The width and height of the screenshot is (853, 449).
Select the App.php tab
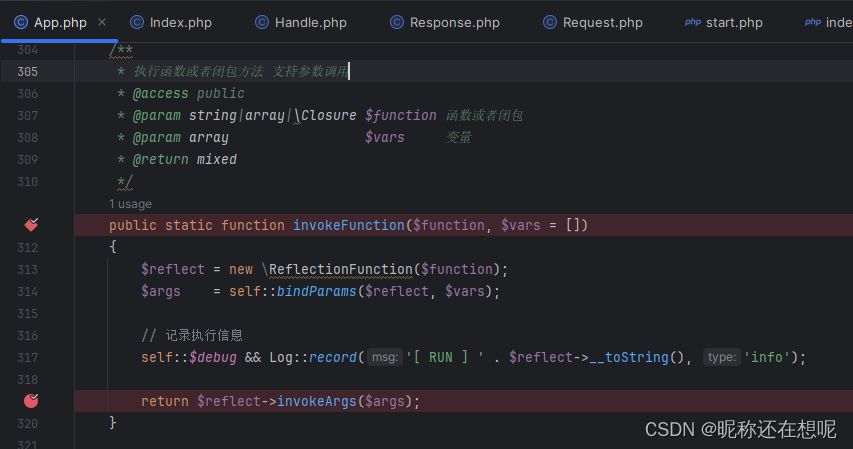[60, 22]
